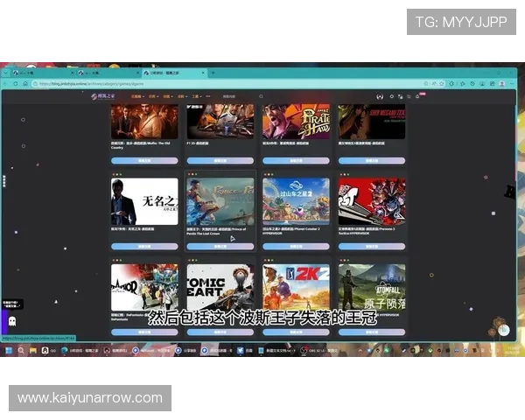Open Atomic Heart game thumbnail
This screenshot has height=420, width=525.
click(220, 287)
